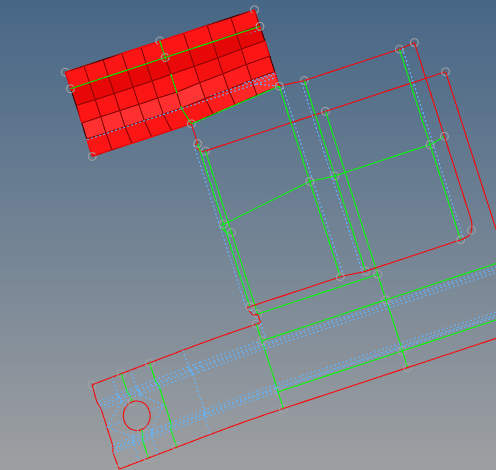
Task: Select the short green line left of the hole
Action: (126, 387)
